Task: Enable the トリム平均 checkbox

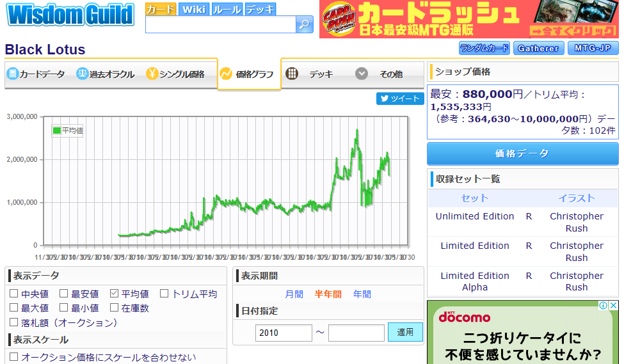Action: [x=164, y=294]
